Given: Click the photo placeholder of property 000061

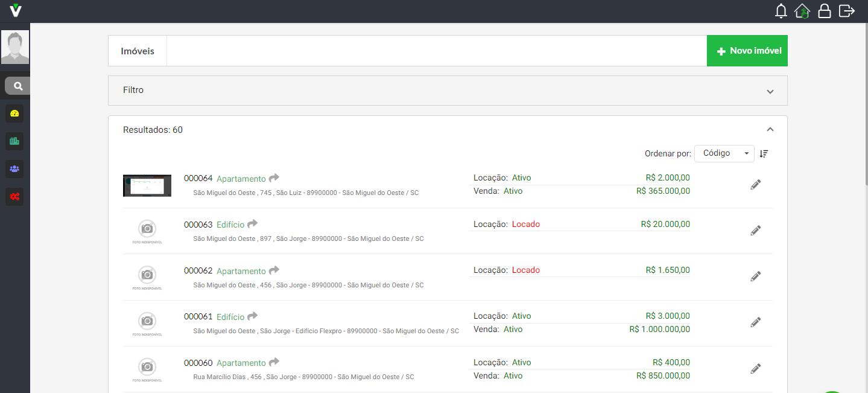Looking at the screenshot, I should 147,324.
